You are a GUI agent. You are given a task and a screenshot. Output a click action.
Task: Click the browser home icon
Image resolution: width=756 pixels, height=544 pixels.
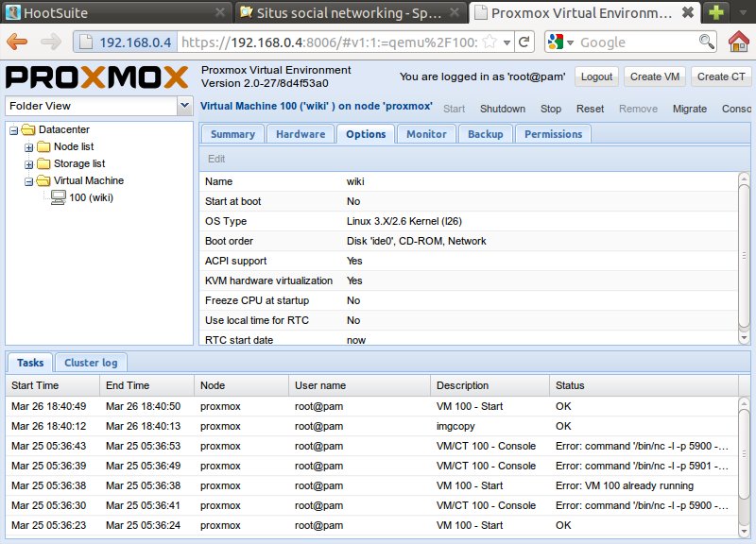pos(740,42)
